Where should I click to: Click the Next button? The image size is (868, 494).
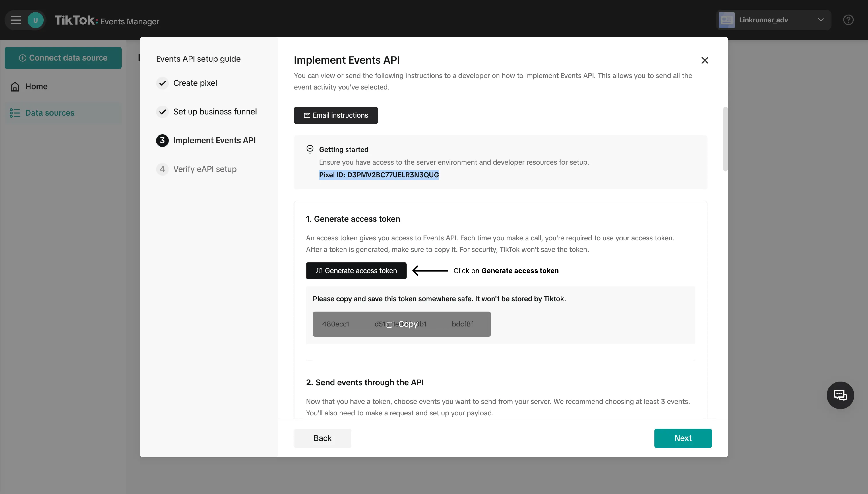pos(683,438)
